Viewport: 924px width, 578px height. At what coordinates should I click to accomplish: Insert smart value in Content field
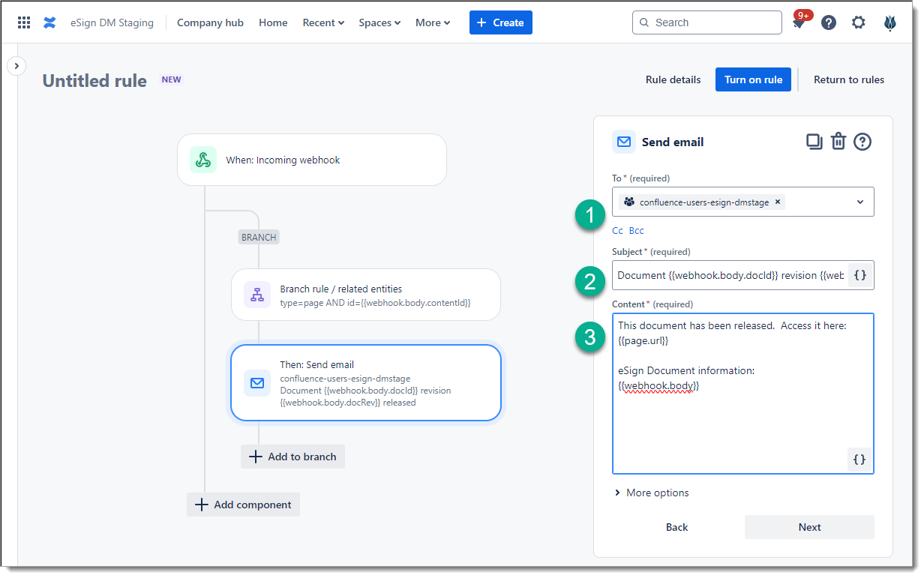click(x=859, y=460)
